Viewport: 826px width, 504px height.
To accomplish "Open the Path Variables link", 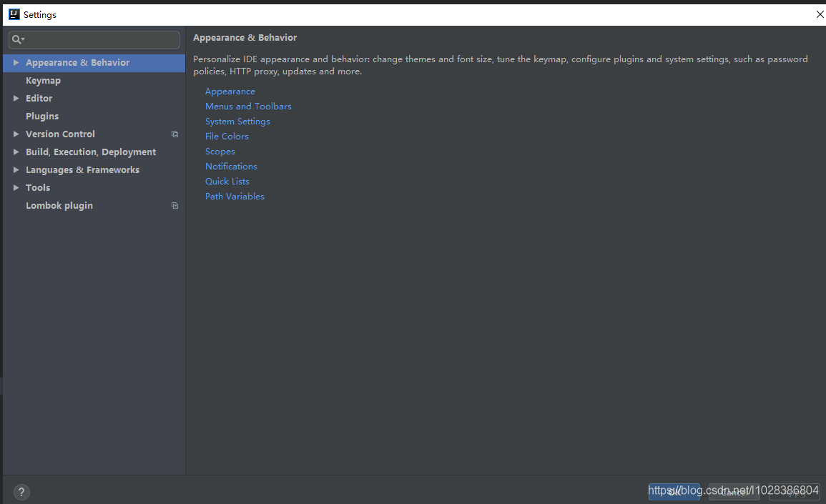I will coord(235,197).
